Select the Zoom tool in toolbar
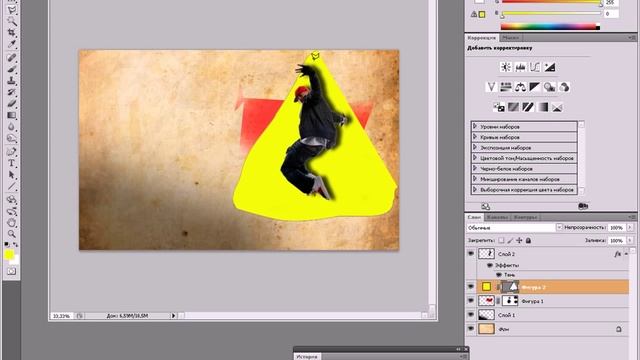The height and width of the screenshot is (360, 640). (12, 234)
